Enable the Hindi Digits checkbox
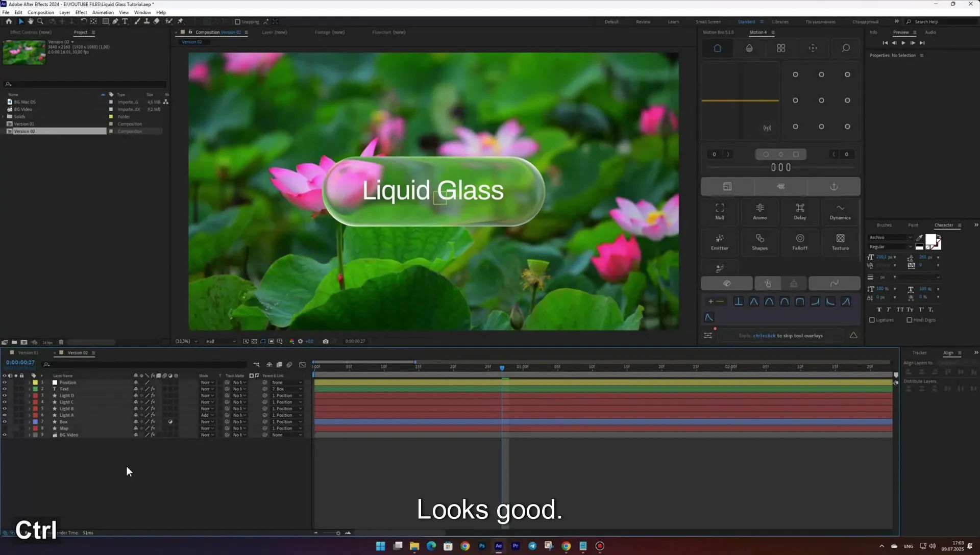The image size is (980, 555). click(x=909, y=320)
